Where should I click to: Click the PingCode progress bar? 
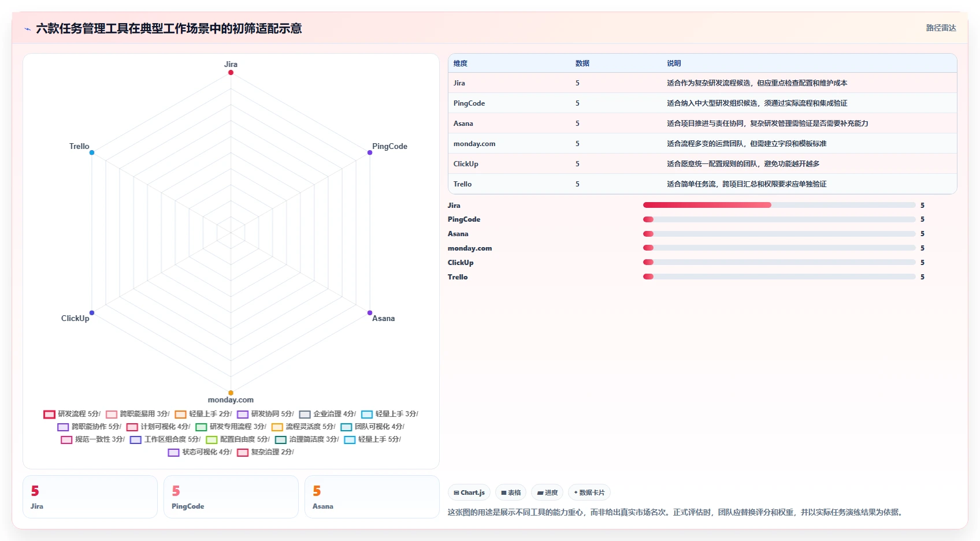[x=779, y=219]
